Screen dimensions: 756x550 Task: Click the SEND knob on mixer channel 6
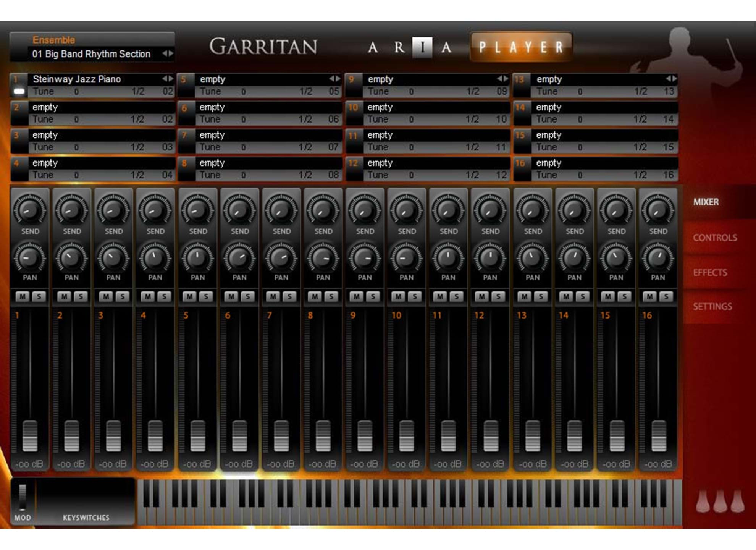coord(239,210)
